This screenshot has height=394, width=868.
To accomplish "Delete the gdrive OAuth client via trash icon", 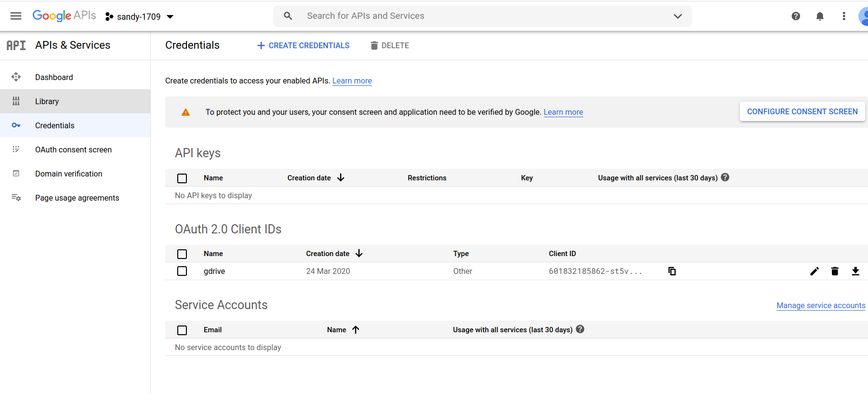I will tap(835, 271).
